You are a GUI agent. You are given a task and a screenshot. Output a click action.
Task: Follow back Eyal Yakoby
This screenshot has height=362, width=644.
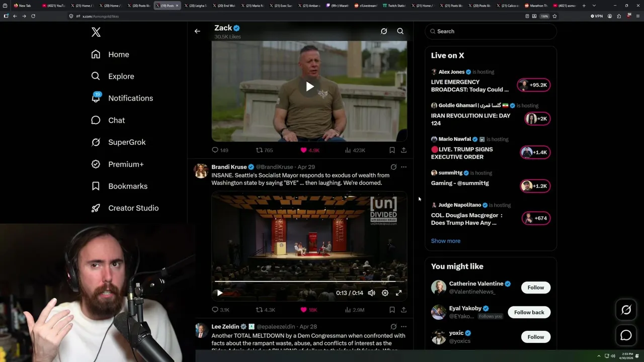click(529, 312)
